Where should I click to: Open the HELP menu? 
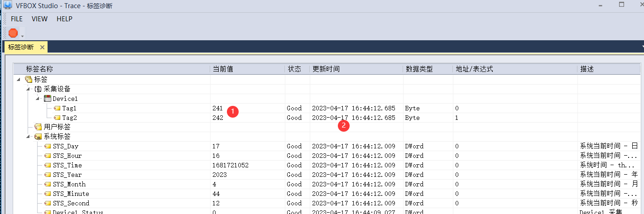(64, 19)
